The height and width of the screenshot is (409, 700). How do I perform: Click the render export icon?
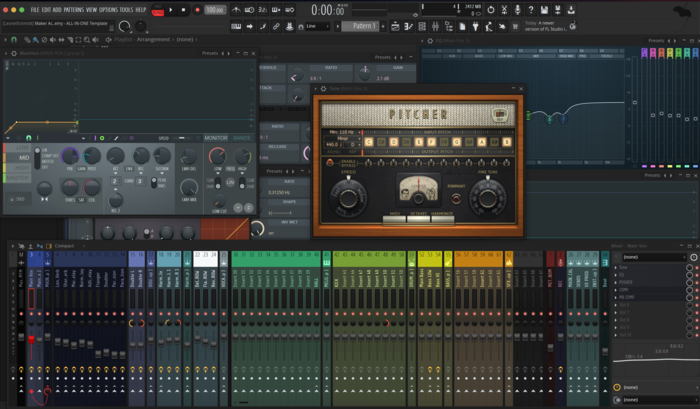pos(558,10)
